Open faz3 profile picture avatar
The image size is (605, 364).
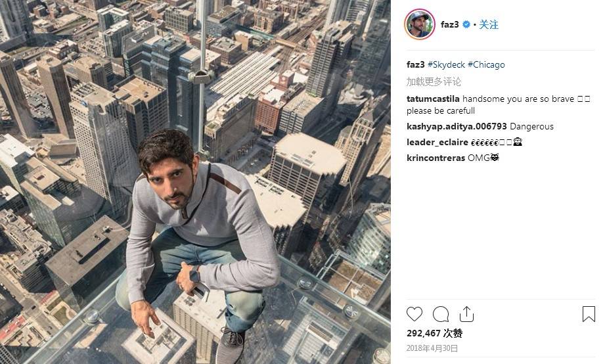click(419, 24)
